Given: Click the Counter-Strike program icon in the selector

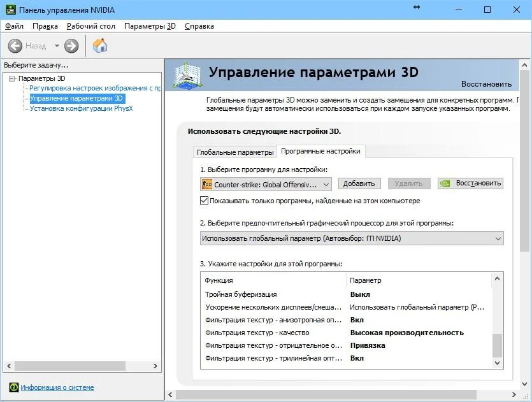Looking at the screenshot, I should click(x=209, y=183).
